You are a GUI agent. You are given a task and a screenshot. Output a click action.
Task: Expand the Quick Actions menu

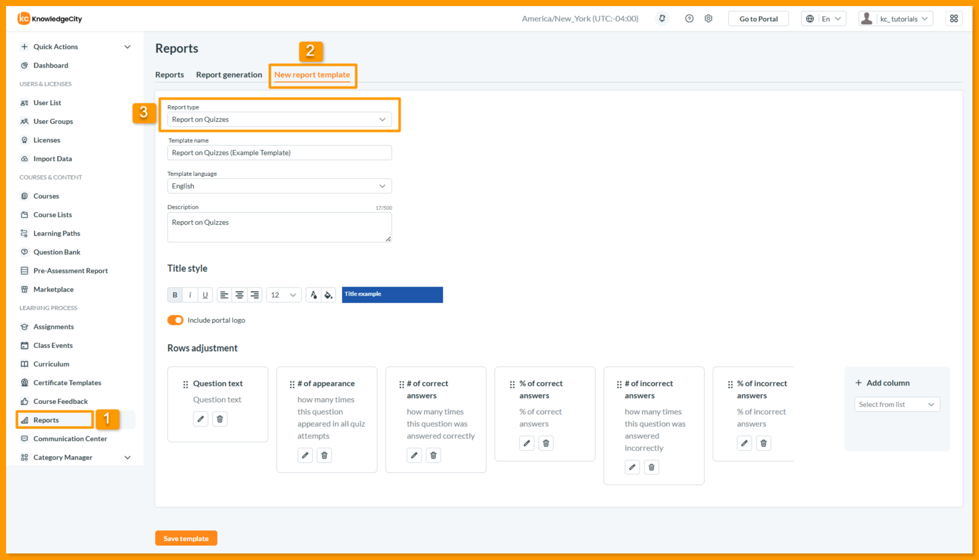[x=75, y=46]
